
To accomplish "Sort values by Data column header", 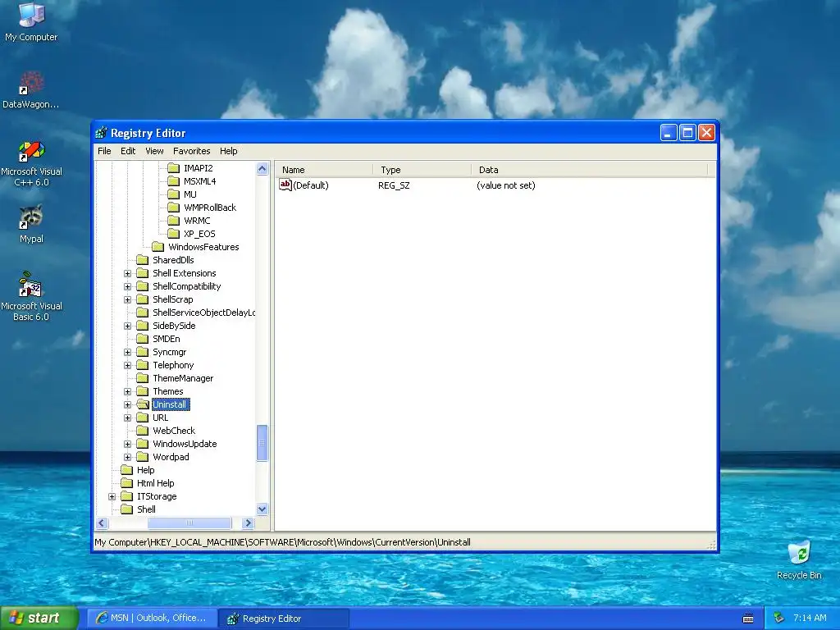I will click(x=589, y=170).
